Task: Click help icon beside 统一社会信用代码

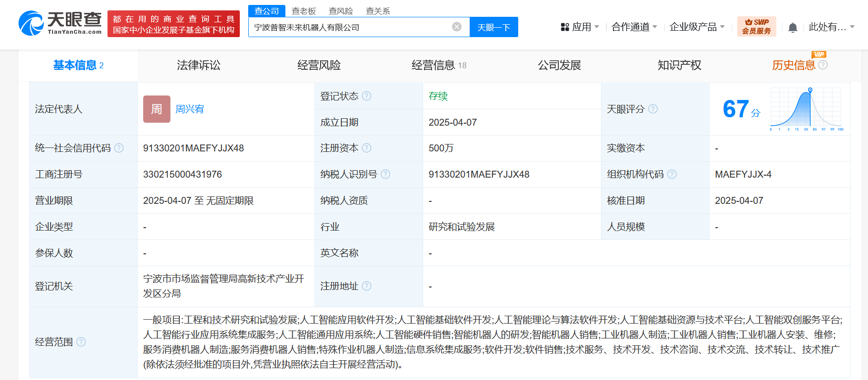Action: (x=119, y=148)
